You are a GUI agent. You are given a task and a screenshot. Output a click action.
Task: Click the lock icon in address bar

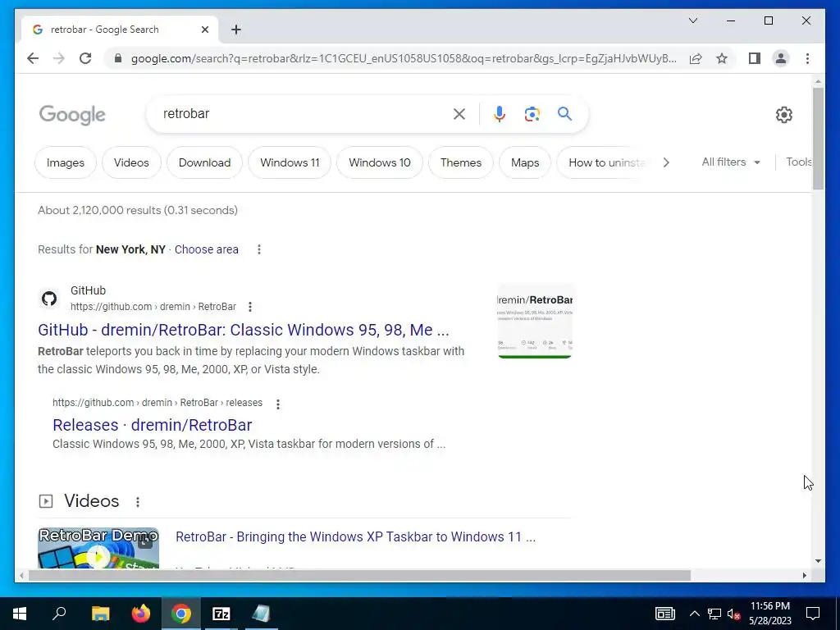118,58
